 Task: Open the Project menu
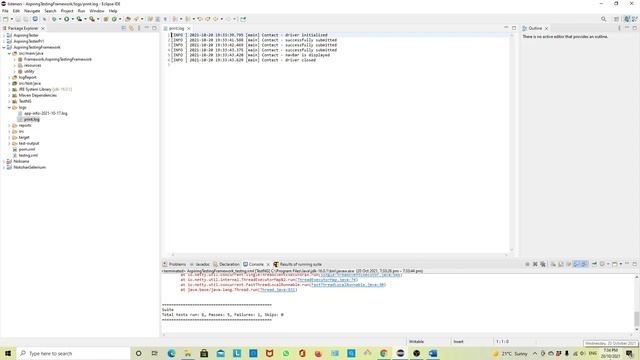click(67, 11)
